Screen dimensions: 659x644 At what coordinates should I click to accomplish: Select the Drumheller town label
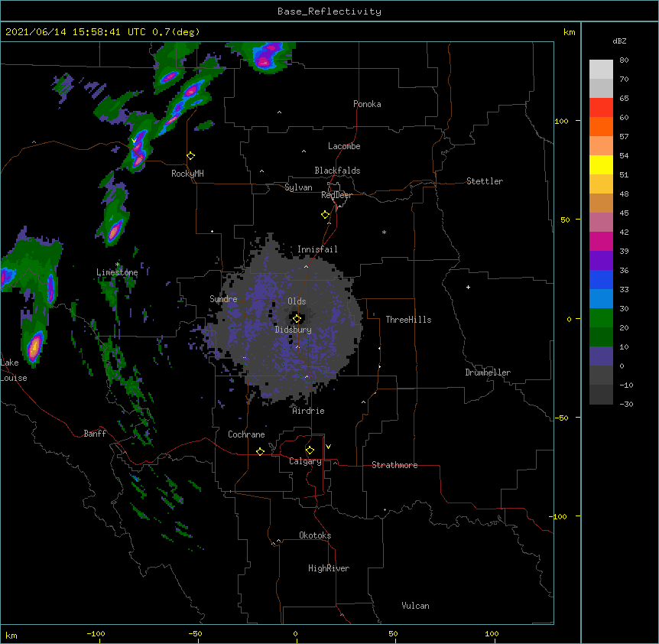pyautogui.click(x=488, y=372)
